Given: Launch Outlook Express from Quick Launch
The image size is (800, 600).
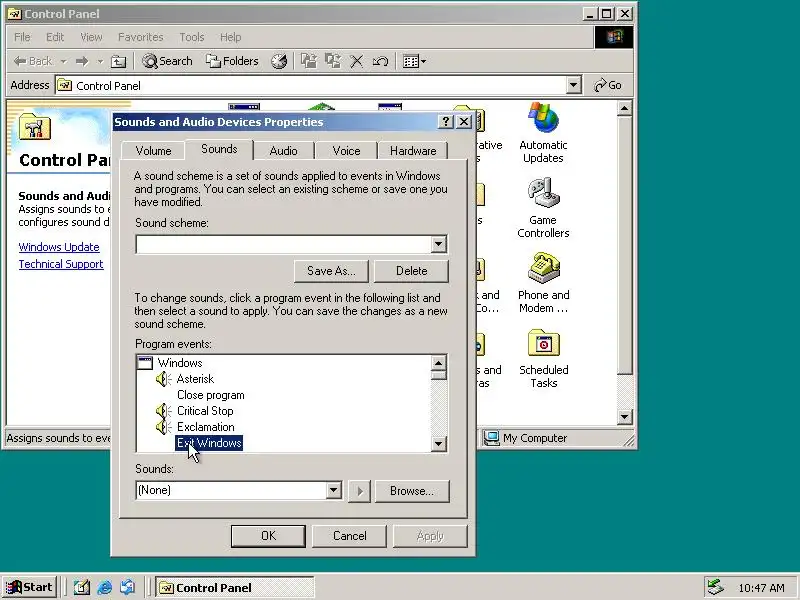Looking at the screenshot, I should pyautogui.click(x=127, y=588).
